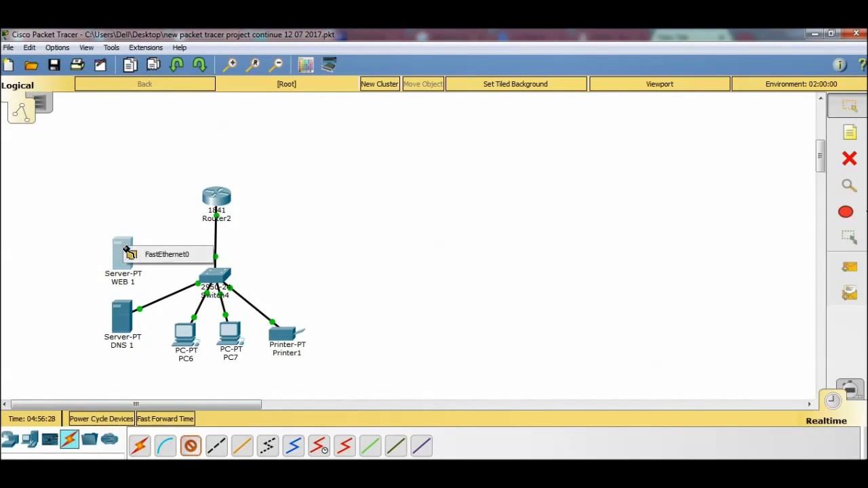Copy selection using the copy toolbar icon

click(x=130, y=65)
